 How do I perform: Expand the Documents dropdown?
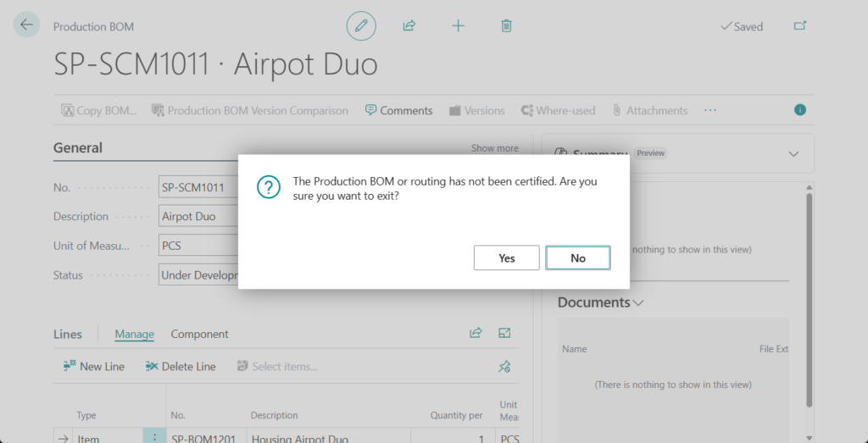638,303
